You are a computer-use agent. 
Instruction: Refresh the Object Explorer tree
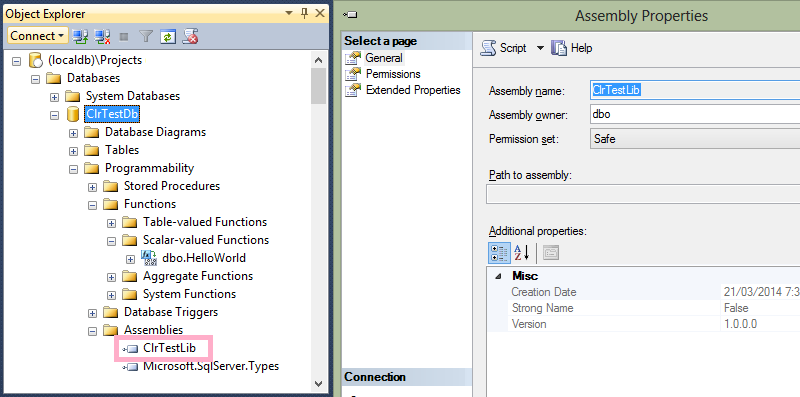click(x=167, y=36)
